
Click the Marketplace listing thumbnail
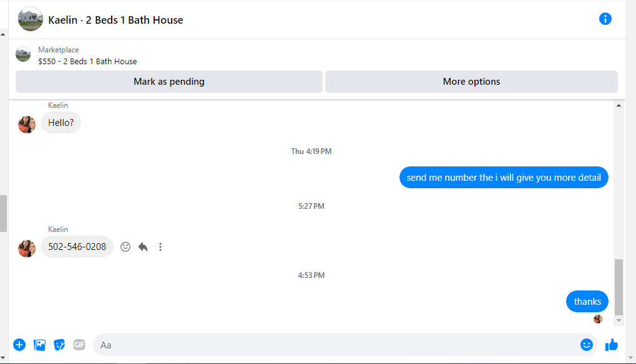(x=23, y=55)
